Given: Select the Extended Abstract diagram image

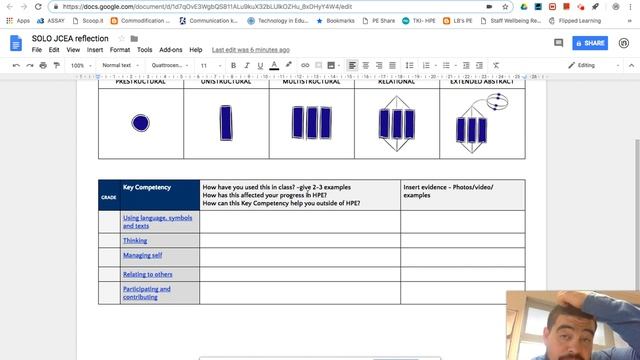Looking at the screenshot, I should click(x=482, y=122).
